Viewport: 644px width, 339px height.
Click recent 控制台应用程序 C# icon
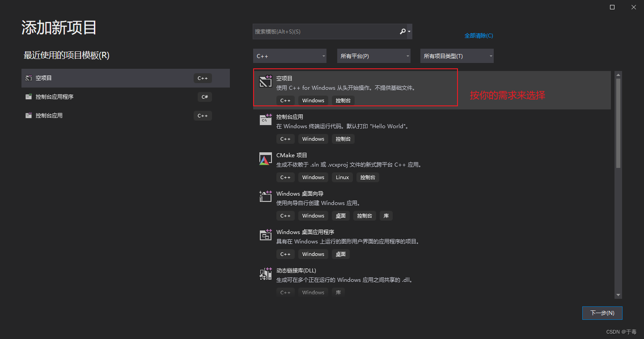29,96
